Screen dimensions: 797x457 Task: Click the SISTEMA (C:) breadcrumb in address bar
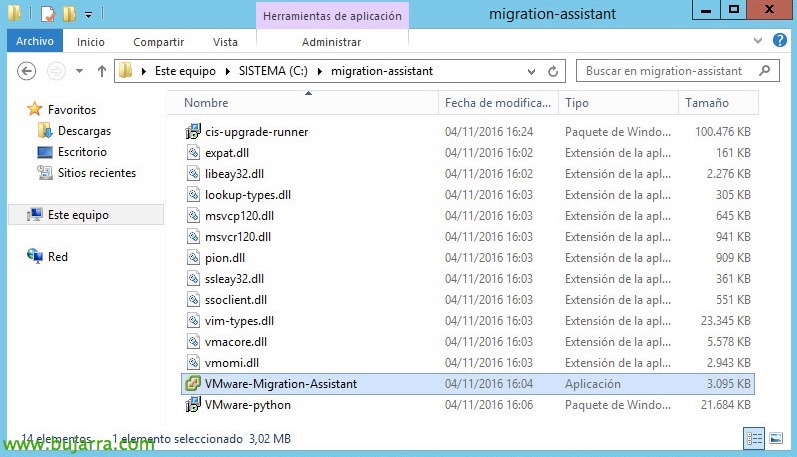(x=274, y=72)
